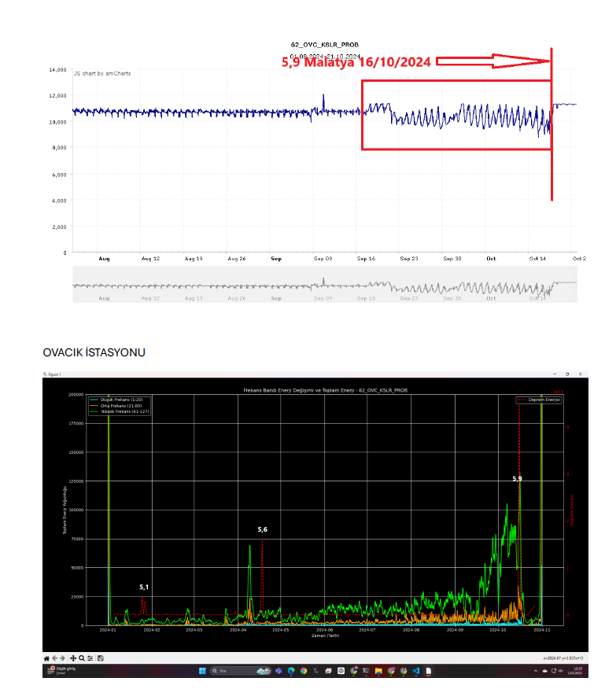Click the forward arrow in figure toolbar

pos(62,658)
